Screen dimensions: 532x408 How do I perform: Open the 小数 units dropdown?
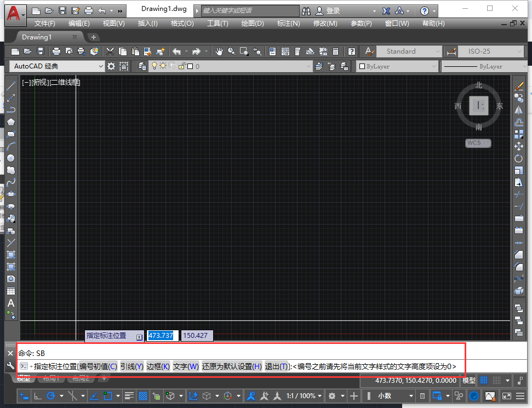[394, 396]
